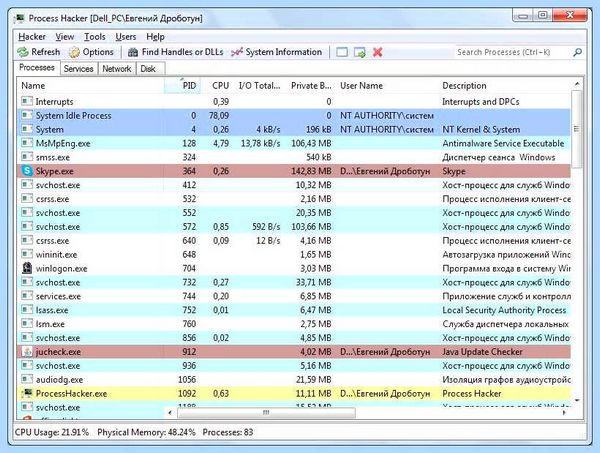
Task: Select csrss.exe with PID 640
Action: pyautogui.click(x=294, y=241)
